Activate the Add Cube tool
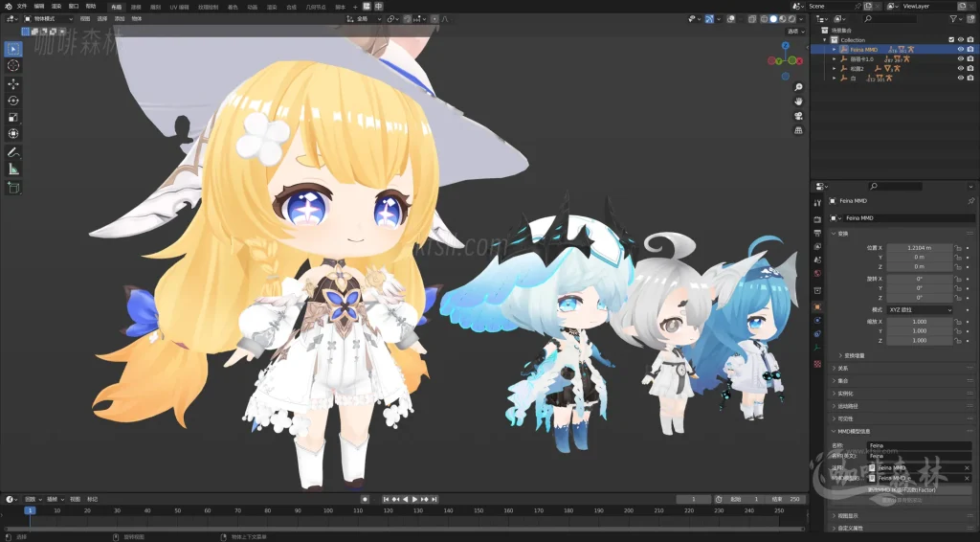980x542 pixels. point(13,187)
